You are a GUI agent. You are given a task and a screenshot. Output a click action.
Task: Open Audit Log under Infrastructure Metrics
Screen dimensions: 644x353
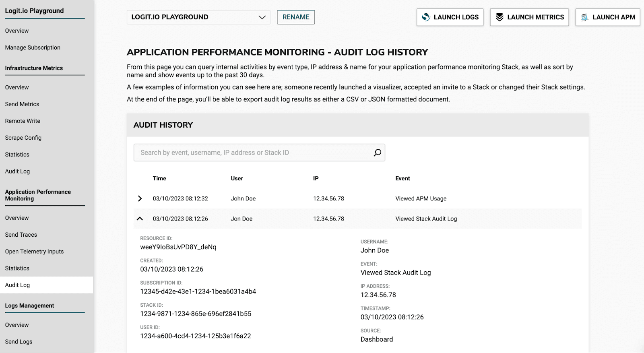click(x=17, y=171)
